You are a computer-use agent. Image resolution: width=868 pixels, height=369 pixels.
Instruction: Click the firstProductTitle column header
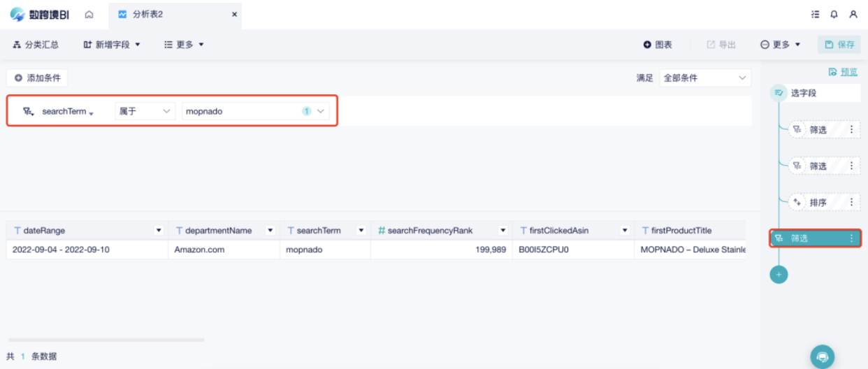point(690,231)
